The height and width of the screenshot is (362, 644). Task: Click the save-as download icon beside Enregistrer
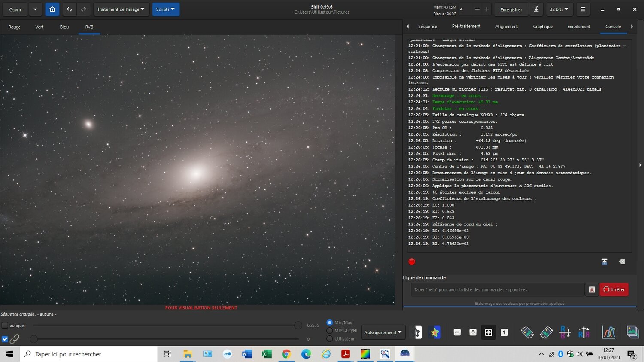[x=536, y=9]
